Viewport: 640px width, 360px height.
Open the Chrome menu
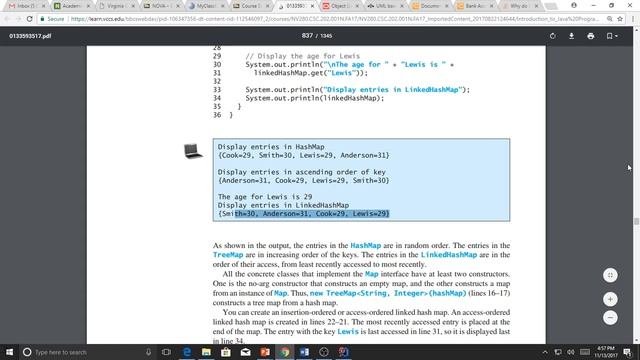[x=633, y=19]
